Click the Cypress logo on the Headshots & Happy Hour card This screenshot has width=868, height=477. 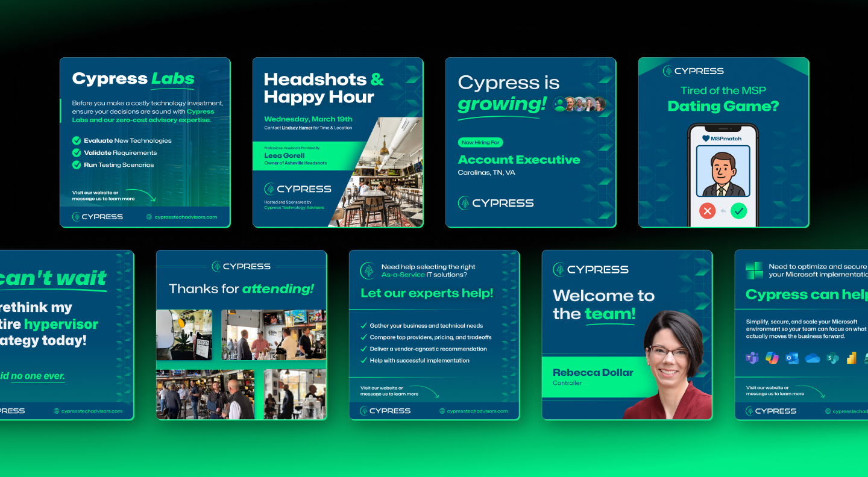point(298,189)
